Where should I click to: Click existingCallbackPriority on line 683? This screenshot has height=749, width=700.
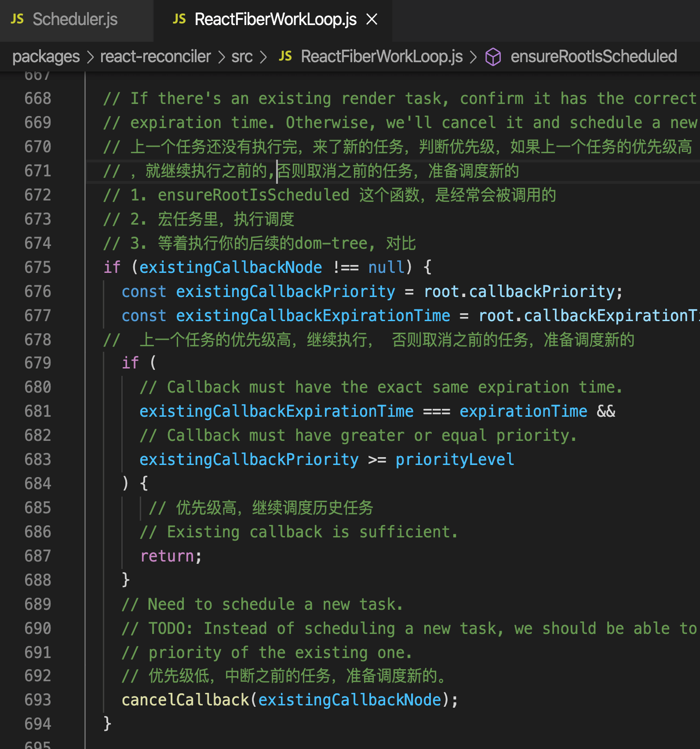coord(249,459)
